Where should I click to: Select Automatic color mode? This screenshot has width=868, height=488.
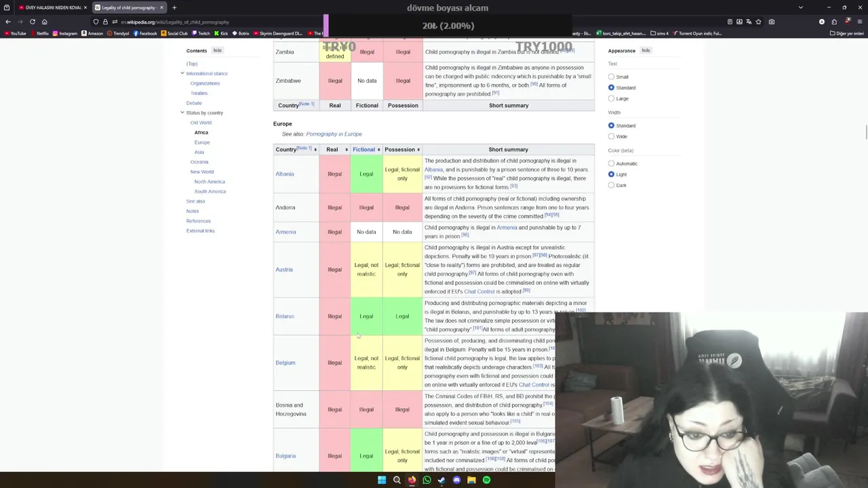pos(611,163)
